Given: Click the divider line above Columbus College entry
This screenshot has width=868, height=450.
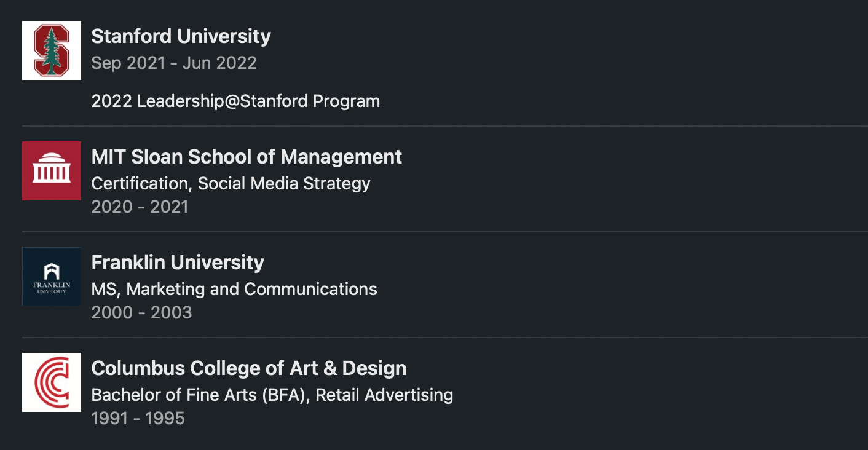Looking at the screenshot, I should pos(445,337).
